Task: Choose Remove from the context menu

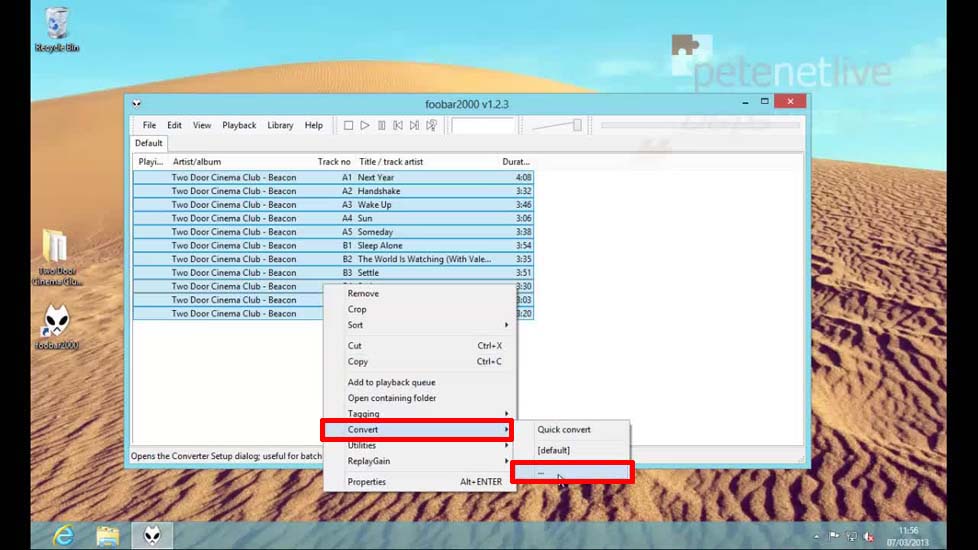Action: [x=420, y=293]
